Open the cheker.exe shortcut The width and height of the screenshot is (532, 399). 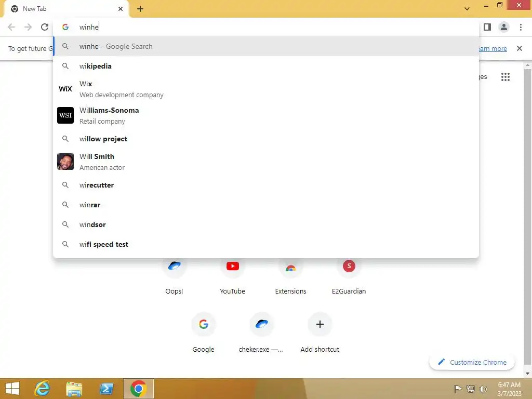pyautogui.click(x=261, y=334)
